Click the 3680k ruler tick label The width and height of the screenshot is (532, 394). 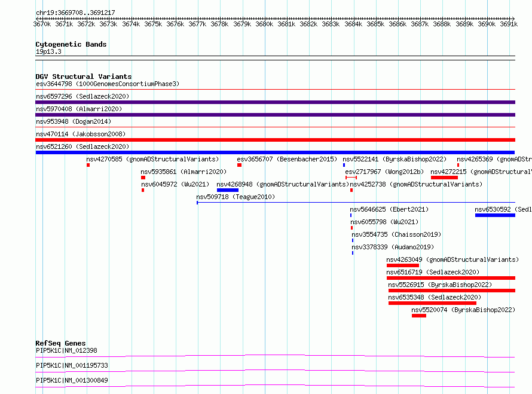(x=264, y=24)
